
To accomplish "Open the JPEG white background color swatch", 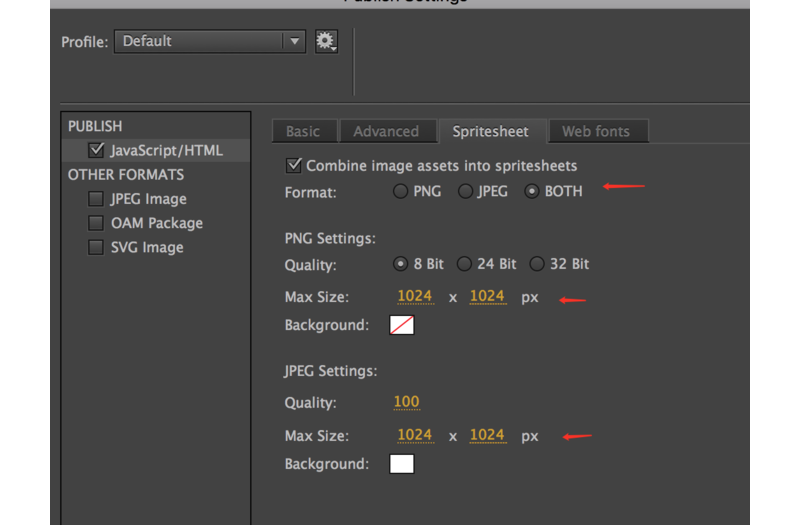I will click(x=402, y=464).
